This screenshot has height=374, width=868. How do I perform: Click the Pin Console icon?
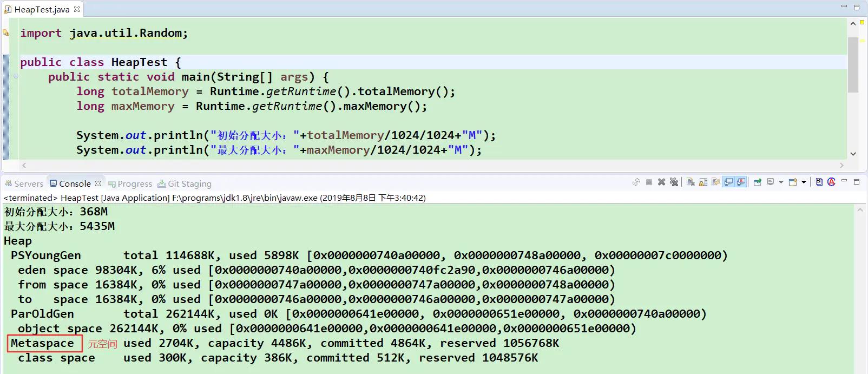(757, 182)
